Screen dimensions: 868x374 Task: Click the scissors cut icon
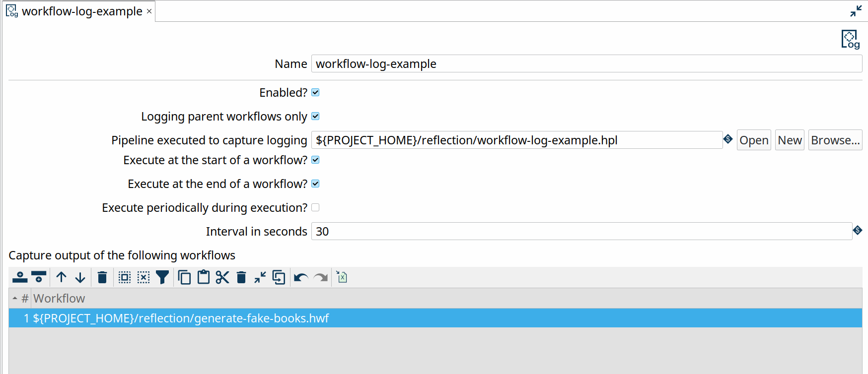pos(222,277)
